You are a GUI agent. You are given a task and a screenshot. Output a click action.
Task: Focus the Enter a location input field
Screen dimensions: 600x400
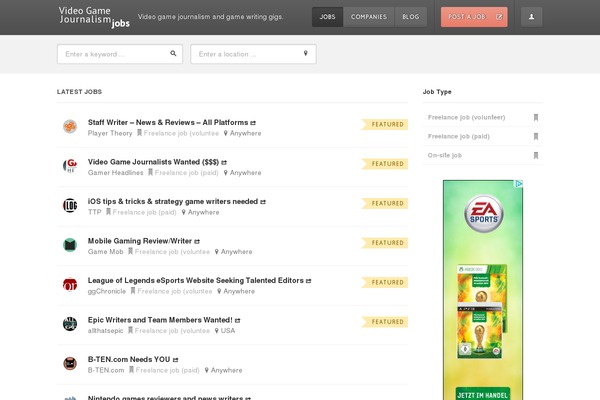point(253,54)
